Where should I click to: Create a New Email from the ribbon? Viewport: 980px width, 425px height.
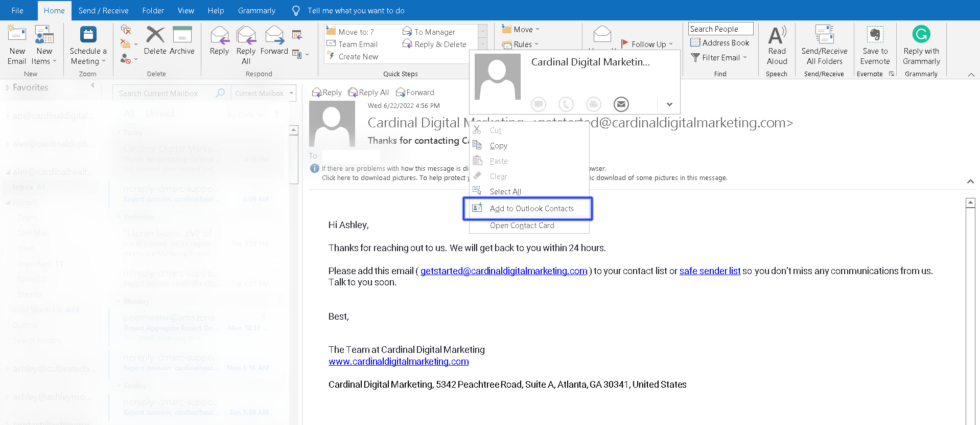point(17,45)
